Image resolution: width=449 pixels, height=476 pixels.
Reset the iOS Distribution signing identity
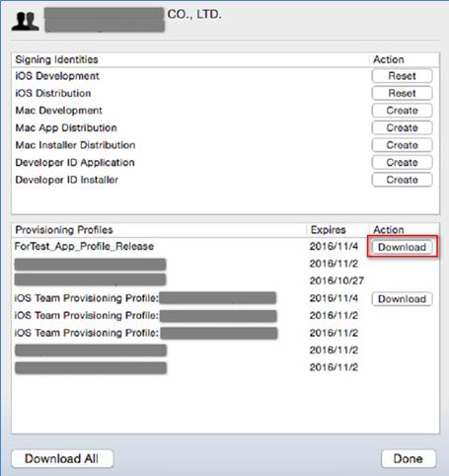402,93
